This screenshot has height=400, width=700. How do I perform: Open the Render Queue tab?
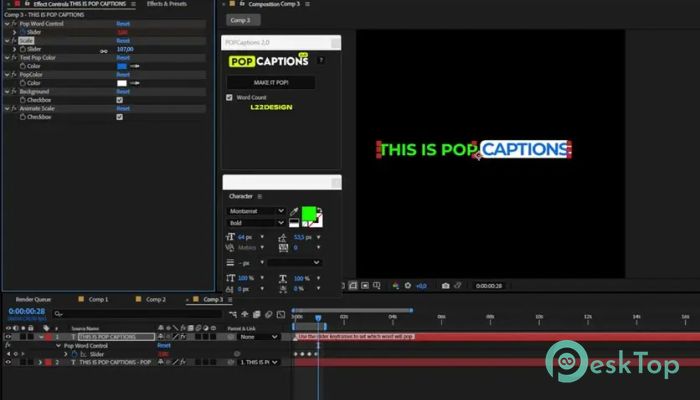[x=33, y=299]
